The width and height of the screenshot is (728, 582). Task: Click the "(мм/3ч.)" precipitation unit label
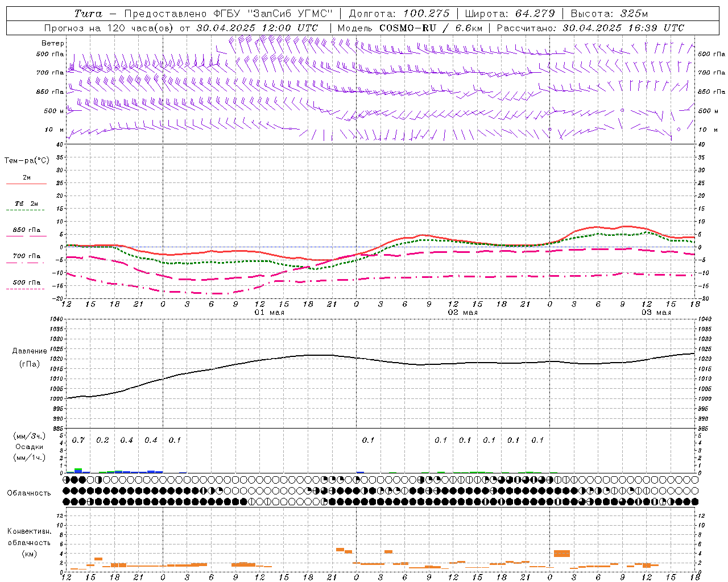tap(28, 436)
